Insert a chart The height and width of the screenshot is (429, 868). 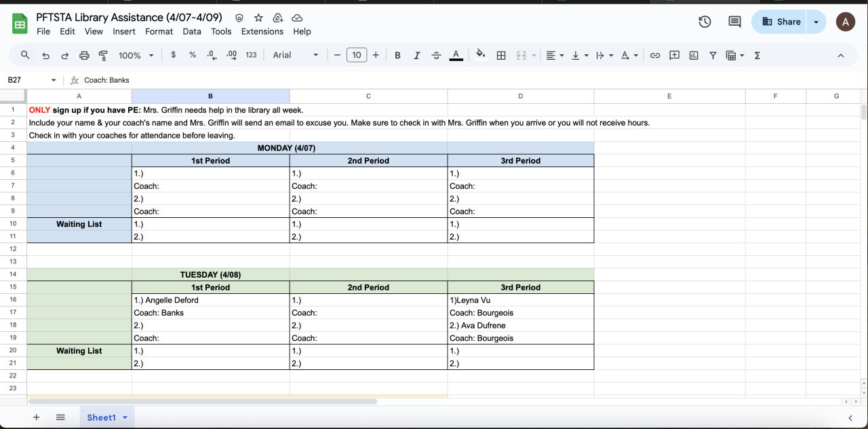(694, 55)
